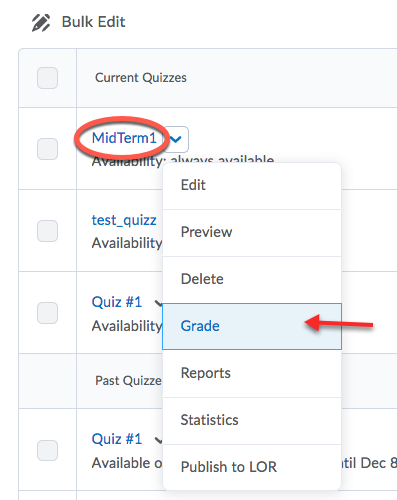Image resolution: width=397 pixels, height=500 pixels.
Task: Tick the checkbox for current Quiz #1
Action: pos(47,313)
